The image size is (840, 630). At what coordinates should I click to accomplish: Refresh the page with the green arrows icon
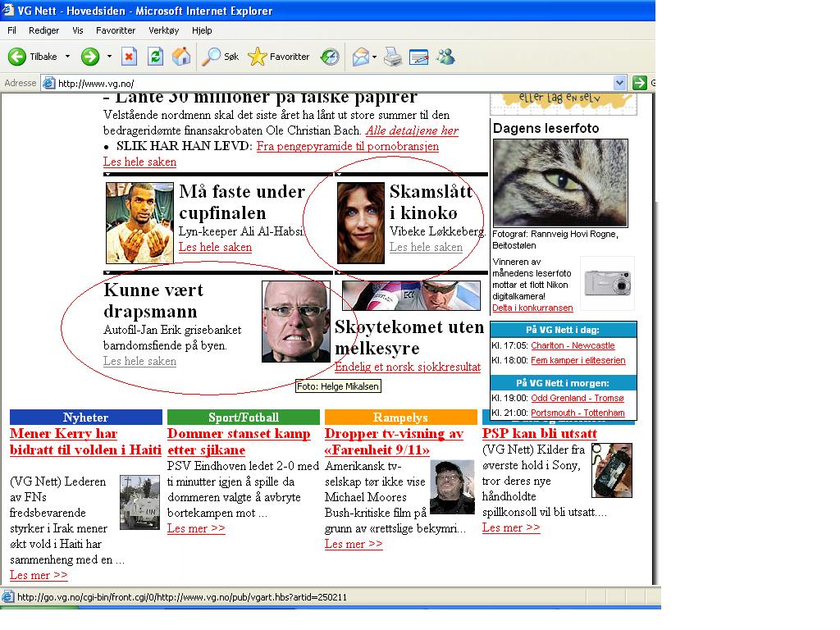click(x=155, y=57)
